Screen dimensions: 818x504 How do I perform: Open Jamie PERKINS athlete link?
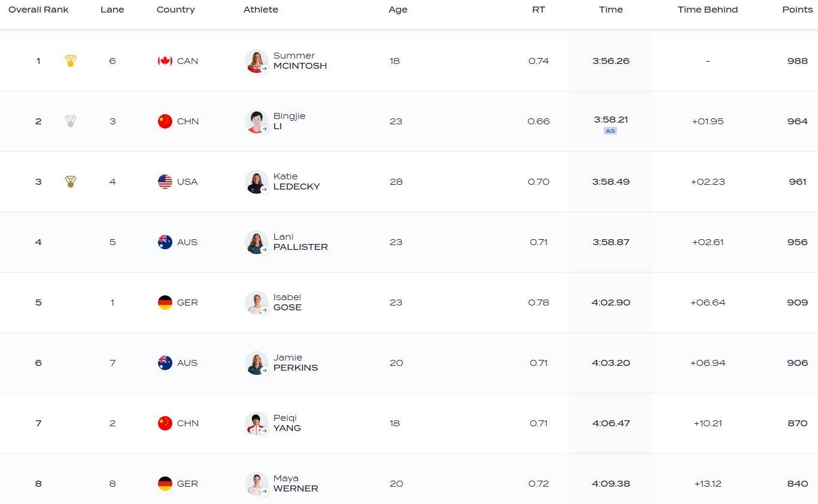tap(296, 363)
